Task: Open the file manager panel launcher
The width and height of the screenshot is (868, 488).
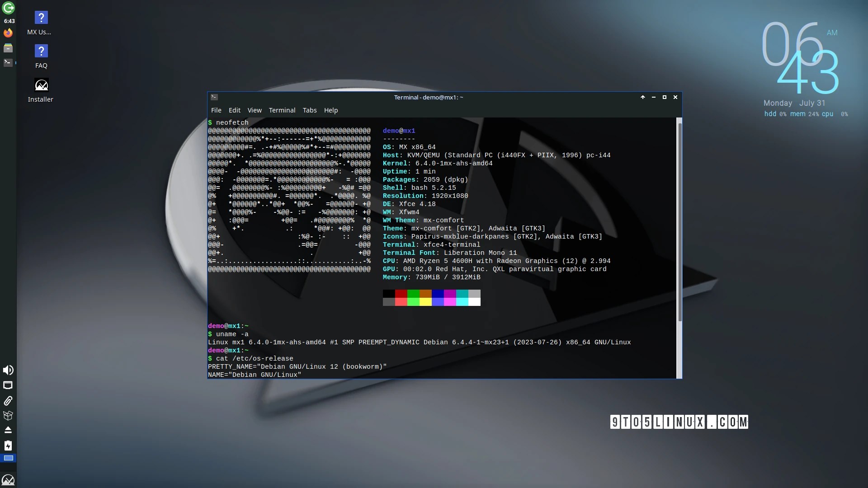Action: click(x=8, y=48)
